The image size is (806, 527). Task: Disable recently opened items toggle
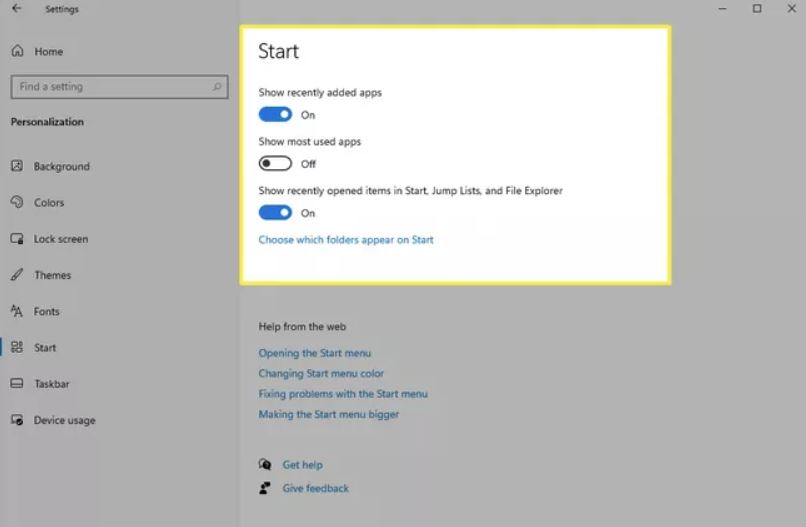coord(275,212)
